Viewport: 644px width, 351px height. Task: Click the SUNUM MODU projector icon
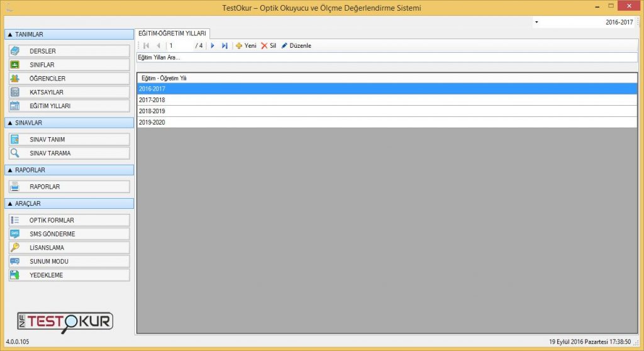click(15, 261)
